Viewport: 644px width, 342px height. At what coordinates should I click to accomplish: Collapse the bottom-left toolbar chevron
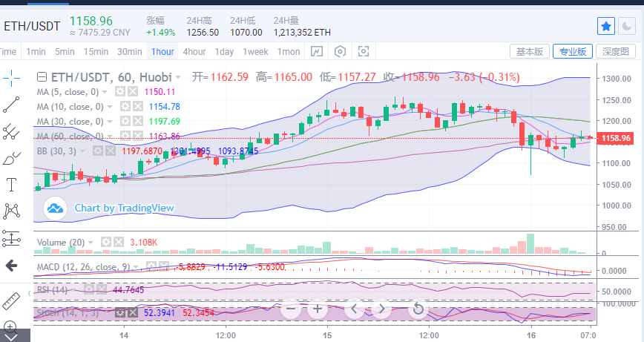[11, 337]
